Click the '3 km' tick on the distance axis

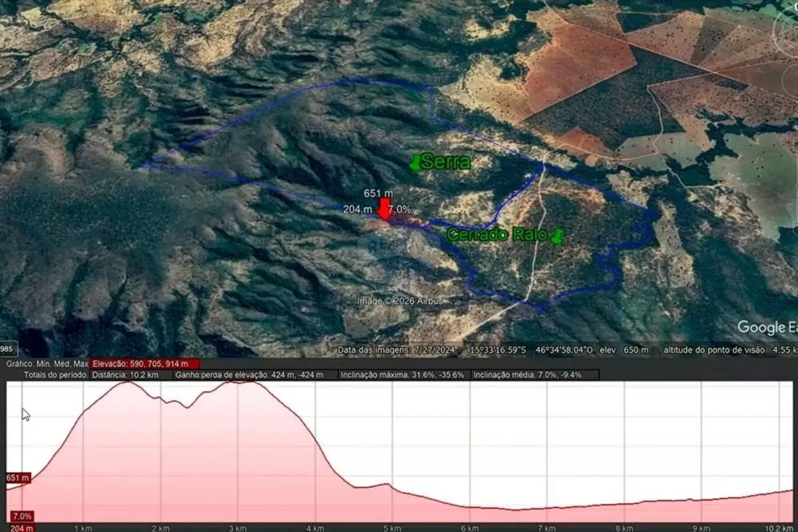pyautogui.click(x=238, y=528)
